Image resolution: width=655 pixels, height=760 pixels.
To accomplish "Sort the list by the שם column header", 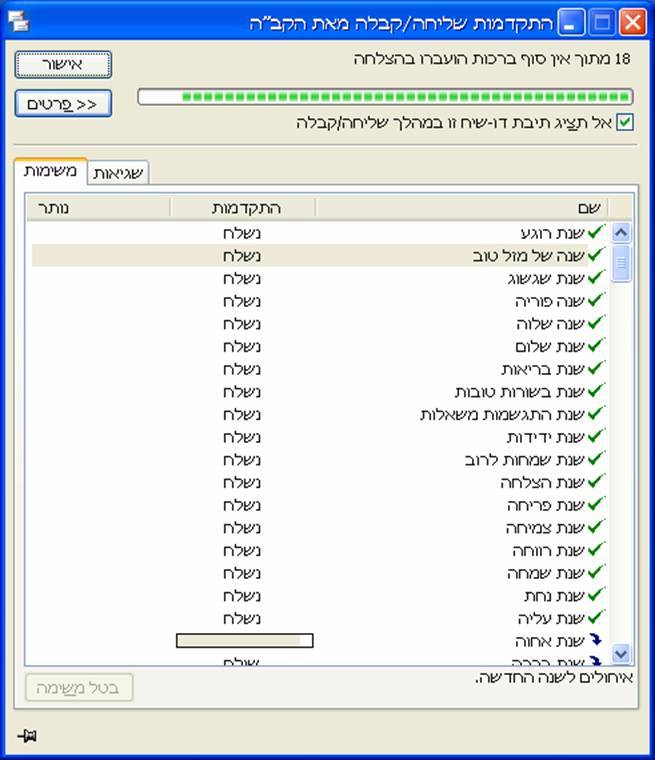I will [461, 208].
